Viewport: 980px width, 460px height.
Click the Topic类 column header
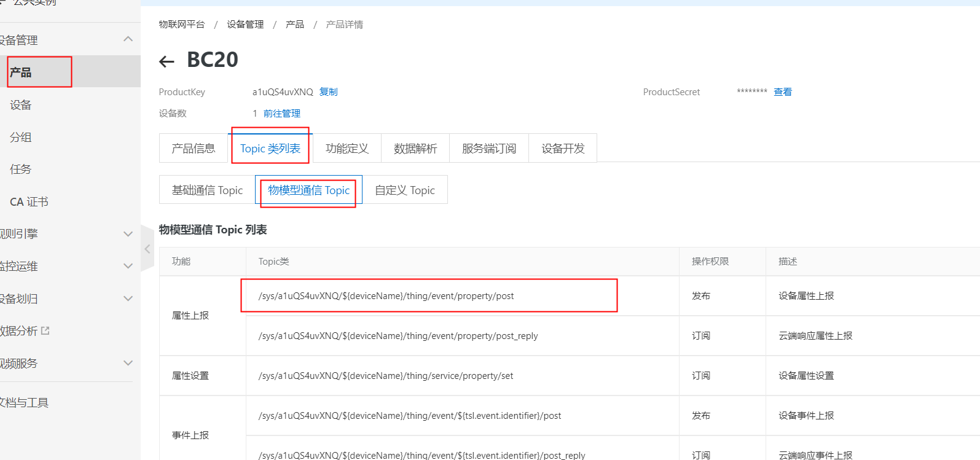pyautogui.click(x=274, y=262)
